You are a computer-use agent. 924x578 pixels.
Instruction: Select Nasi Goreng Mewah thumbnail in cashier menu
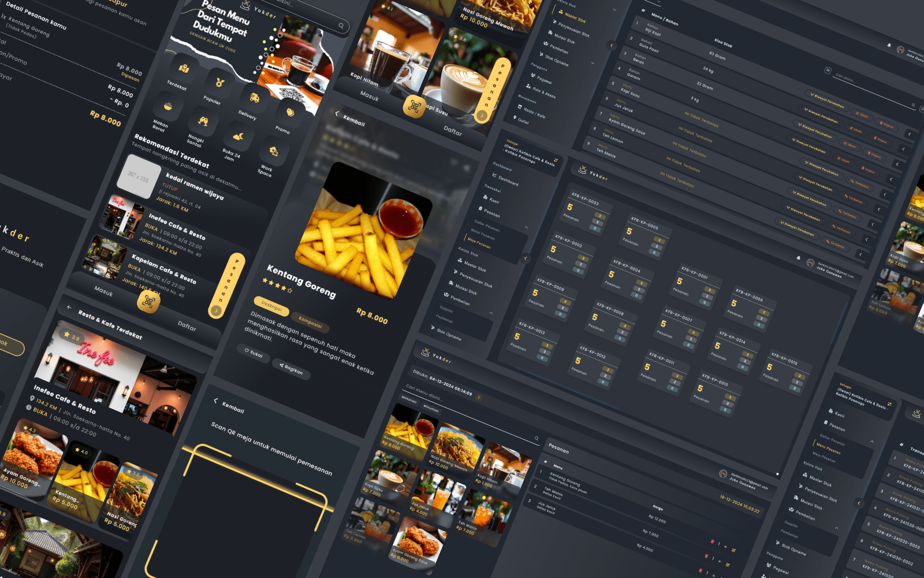pyautogui.click(x=456, y=449)
